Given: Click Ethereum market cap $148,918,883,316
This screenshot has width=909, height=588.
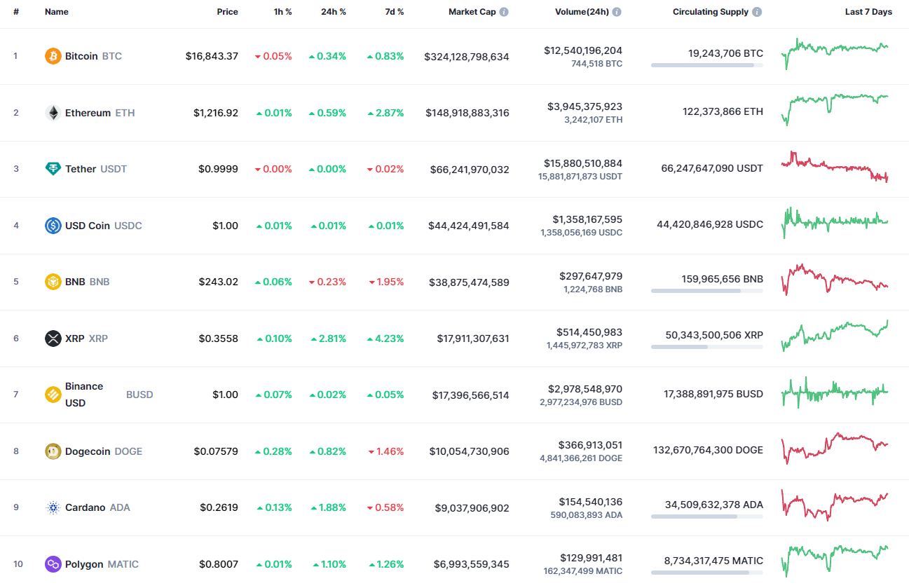Looking at the screenshot, I should tap(467, 113).
